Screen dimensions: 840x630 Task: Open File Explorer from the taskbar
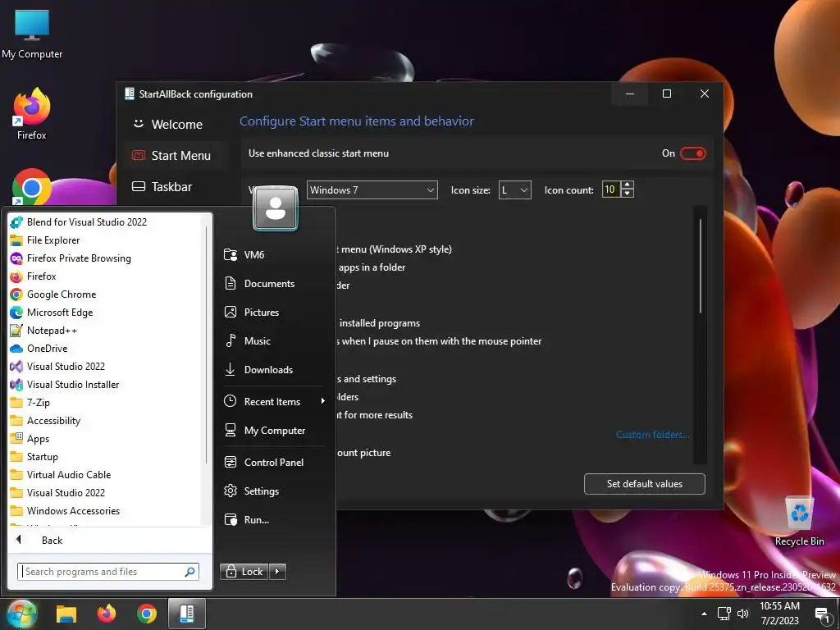click(66, 614)
